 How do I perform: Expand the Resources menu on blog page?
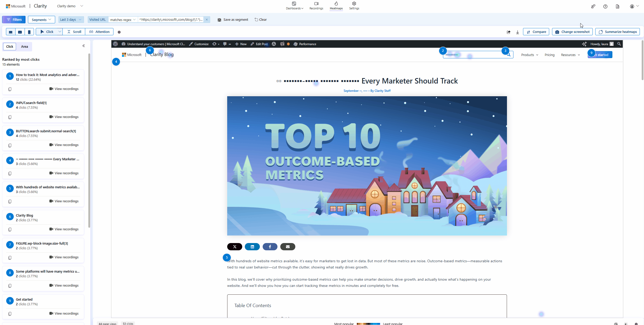[x=570, y=55]
